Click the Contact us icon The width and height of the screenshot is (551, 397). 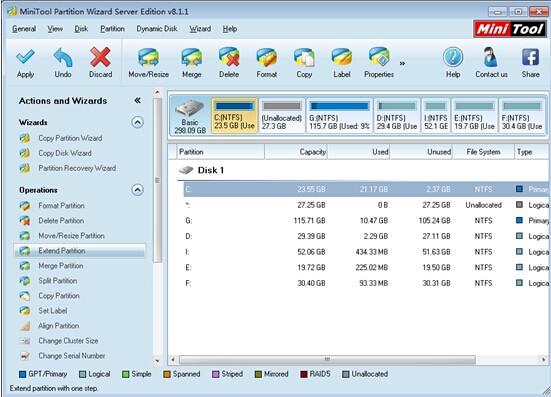[x=491, y=63]
